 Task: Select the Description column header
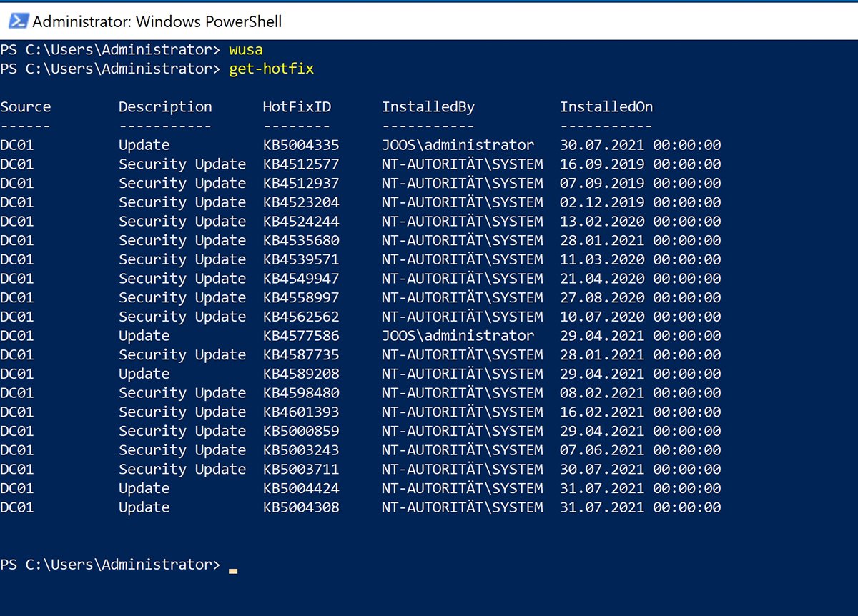coord(165,107)
